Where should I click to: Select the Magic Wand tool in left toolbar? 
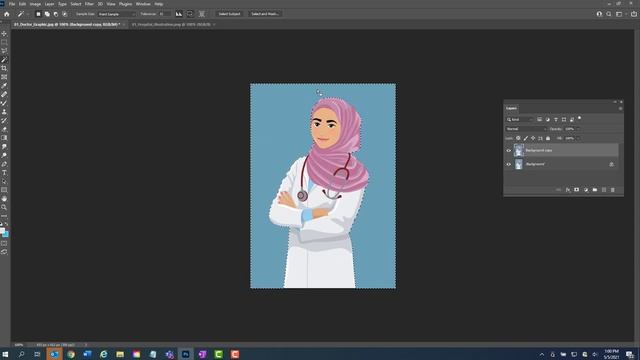tap(4, 60)
